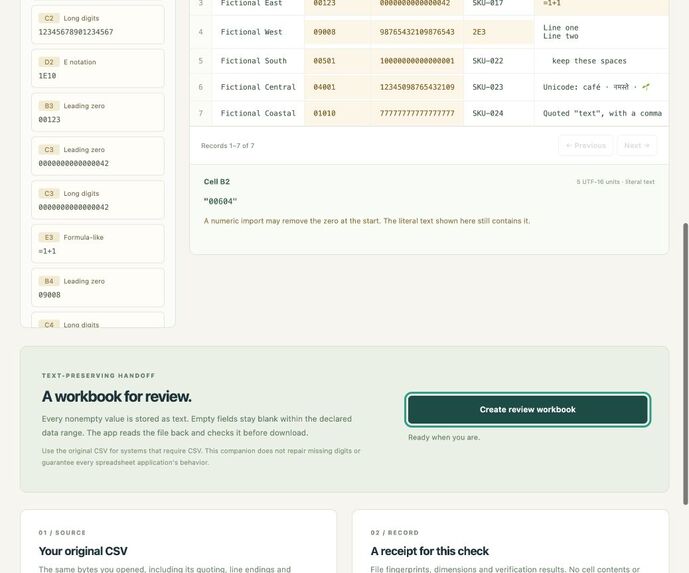Click row number 5 header
This screenshot has width=689, height=573.
tap(201, 61)
